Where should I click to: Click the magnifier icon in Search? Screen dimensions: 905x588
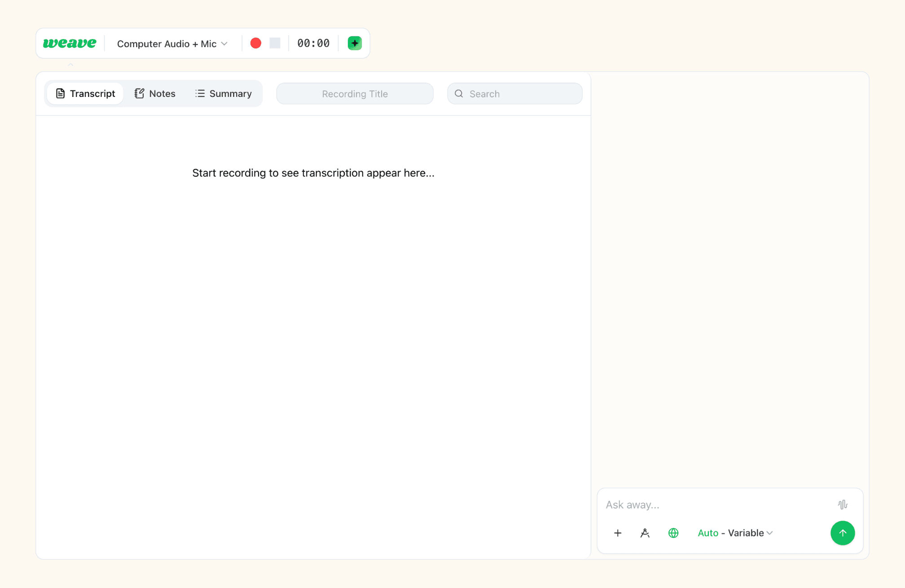pyautogui.click(x=459, y=93)
